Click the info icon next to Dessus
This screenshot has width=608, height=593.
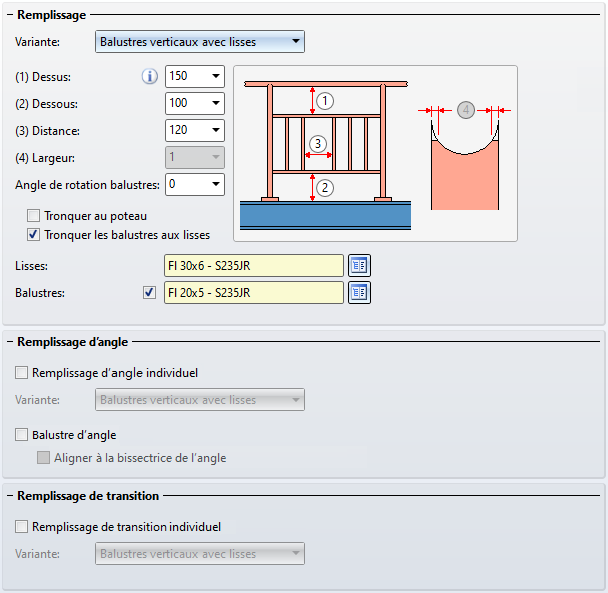point(150,76)
